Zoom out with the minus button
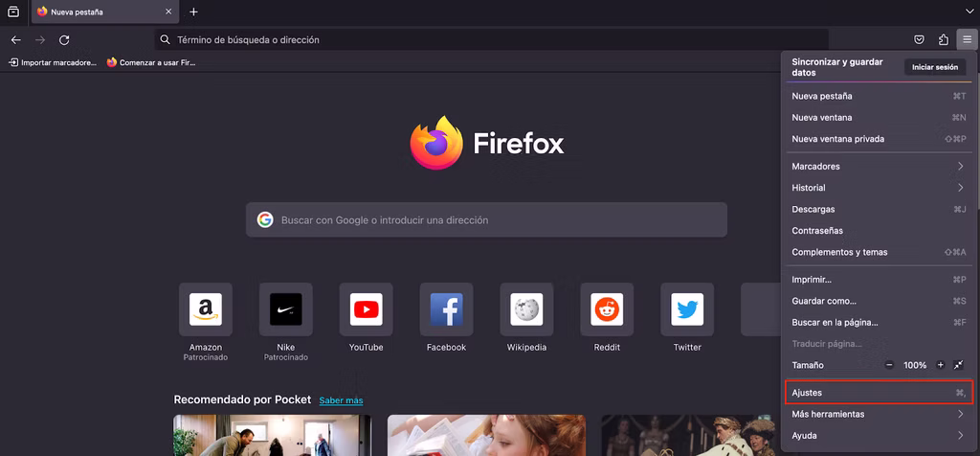This screenshot has width=980, height=456. tap(889, 365)
